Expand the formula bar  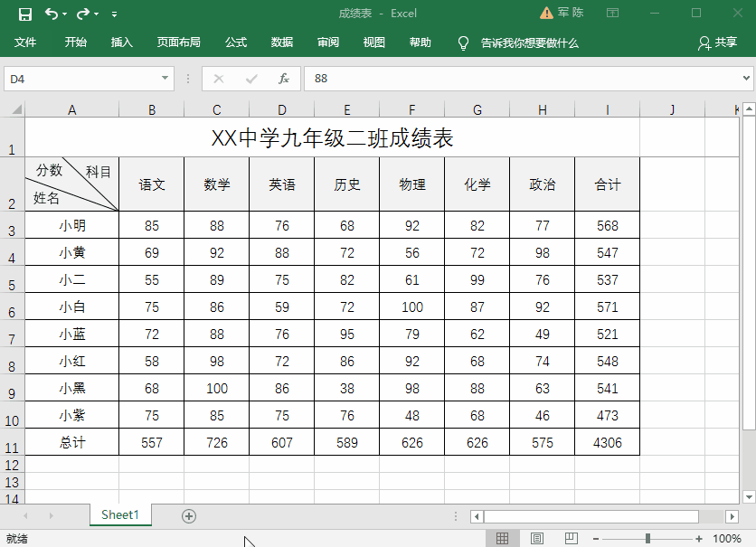click(746, 79)
